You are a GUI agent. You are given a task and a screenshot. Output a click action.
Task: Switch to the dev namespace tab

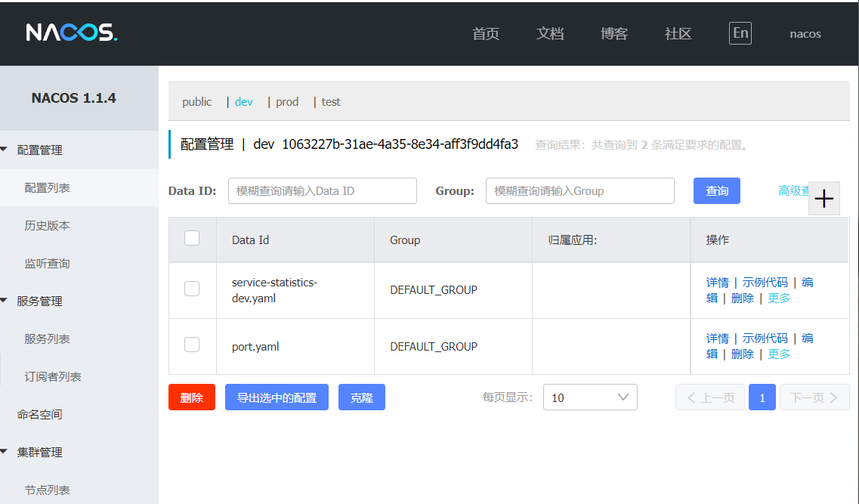point(244,102)
